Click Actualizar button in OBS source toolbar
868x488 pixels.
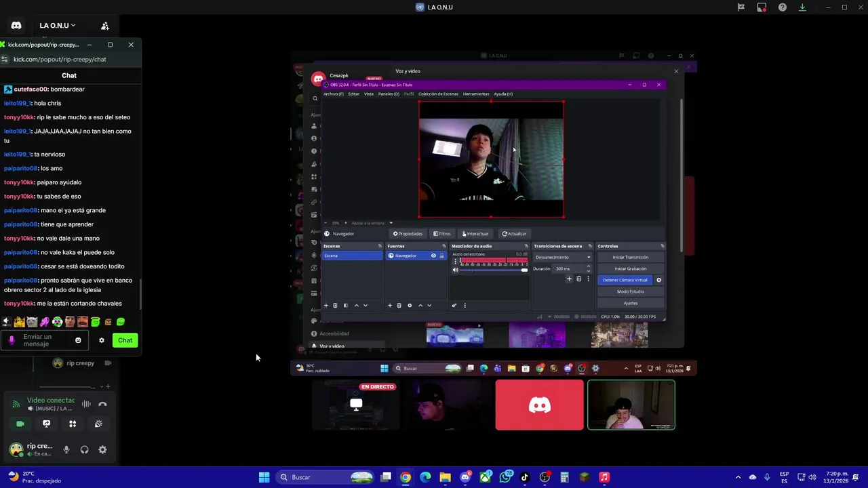[x=514, y=234]
